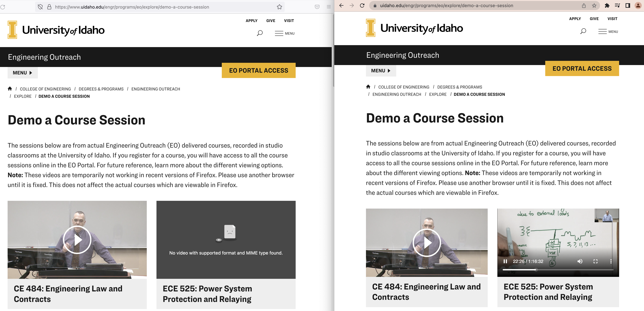Open Chrome extensions puzzle icon
The height and width of the screenshot is (311, 644).
[x=607, y=6]
